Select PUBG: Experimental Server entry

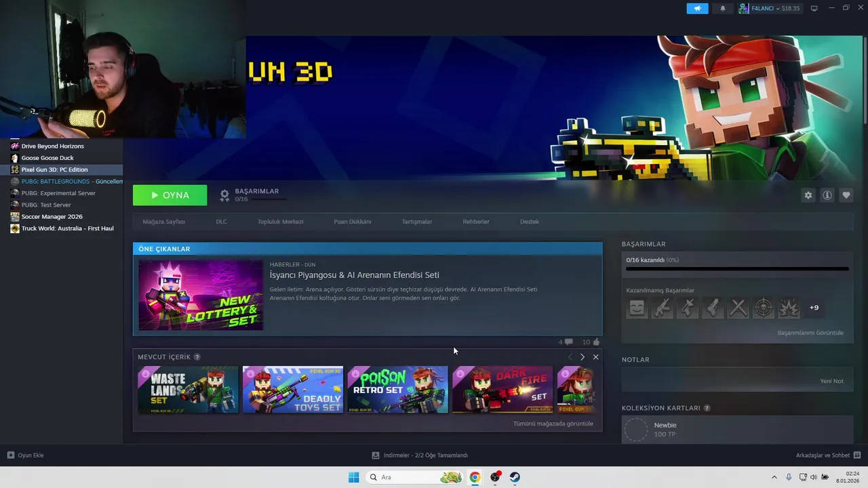(x=61, y=193)
